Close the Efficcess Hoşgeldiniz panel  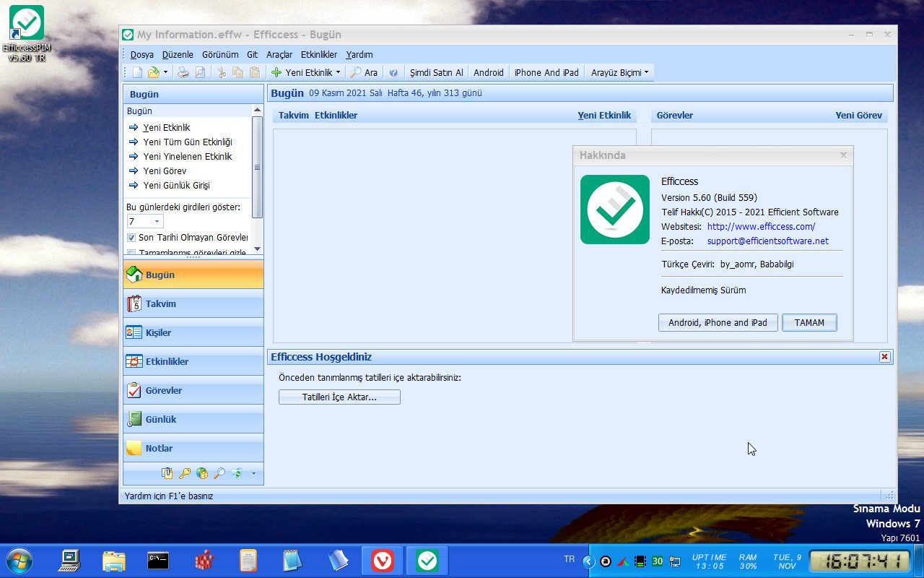[884, 357]
